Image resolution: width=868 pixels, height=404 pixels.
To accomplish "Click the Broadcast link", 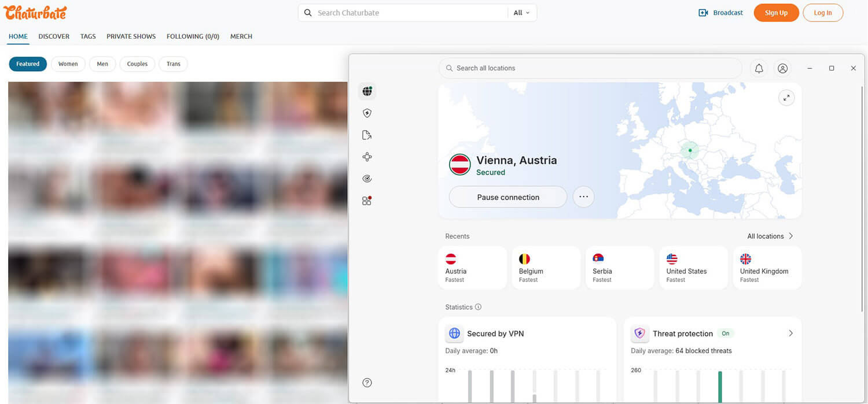I will (728, 13).
